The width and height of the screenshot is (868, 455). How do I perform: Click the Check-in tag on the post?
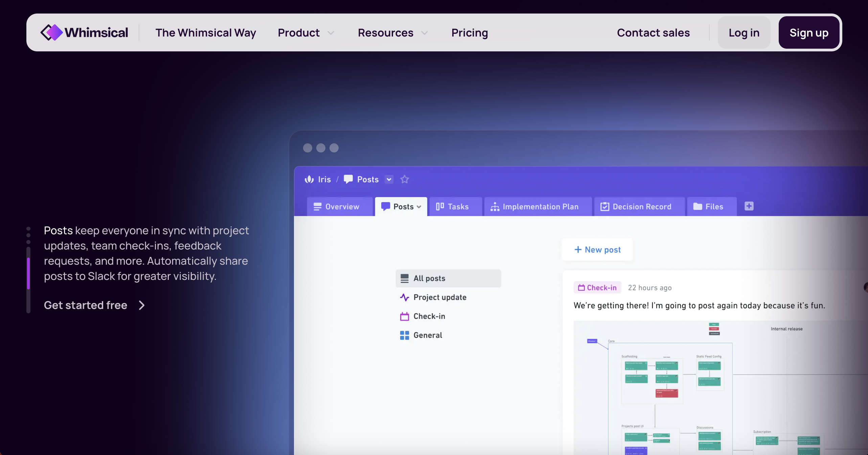pyautogui.click(x=597, y=288)
